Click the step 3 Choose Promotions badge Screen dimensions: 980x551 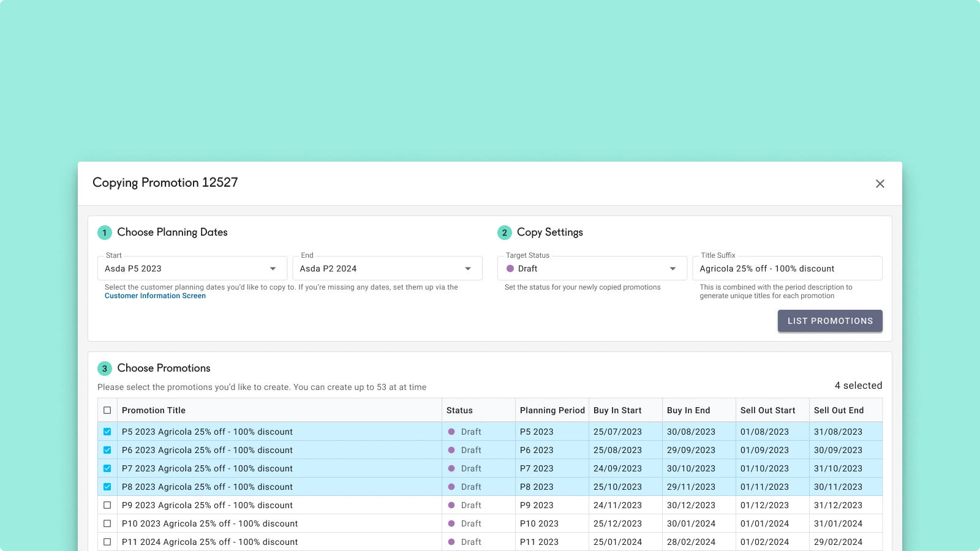pos(105,369)
